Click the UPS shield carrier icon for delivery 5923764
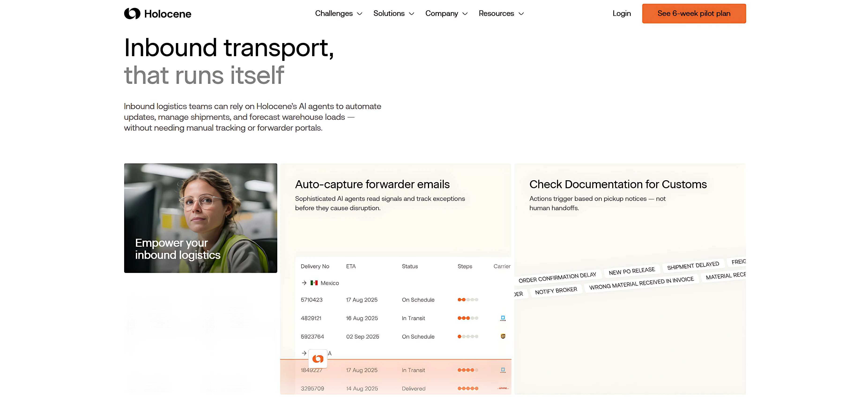 (x=503, y=336)
